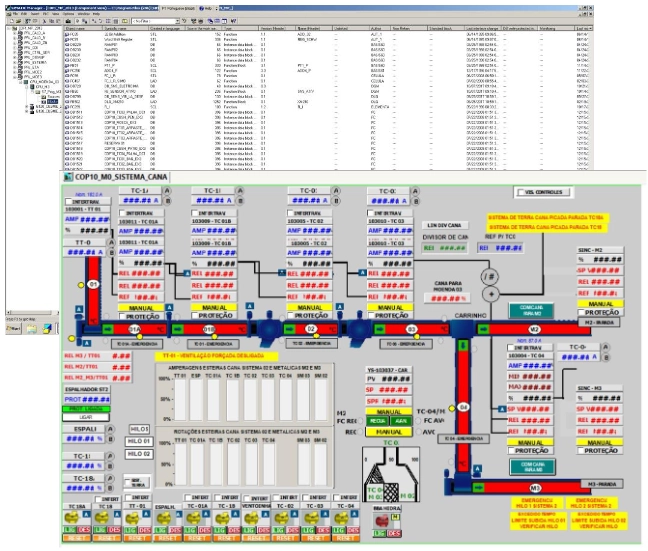Viewport: 648px width, 551px height.
Task: Click the DES button under TT - 01 motor
Action: 144,530
